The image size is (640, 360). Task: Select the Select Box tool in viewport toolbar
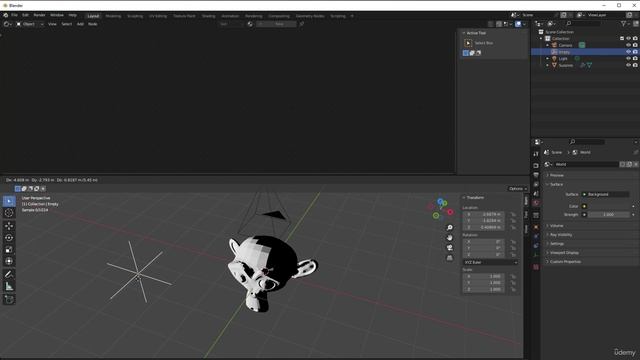[9, 201]
